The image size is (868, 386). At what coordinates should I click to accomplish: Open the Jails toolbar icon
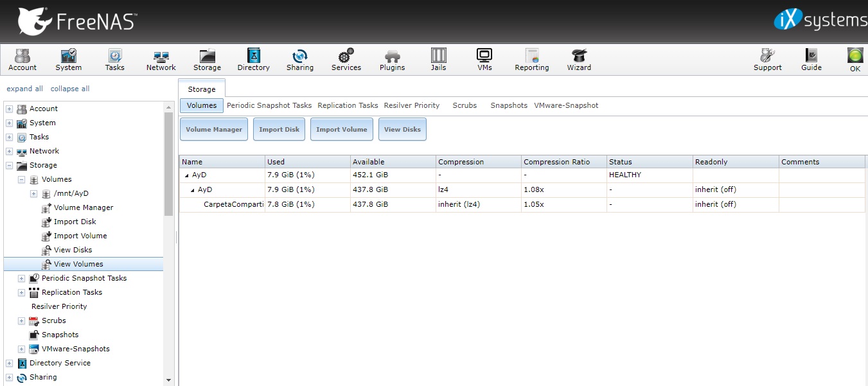438,60
